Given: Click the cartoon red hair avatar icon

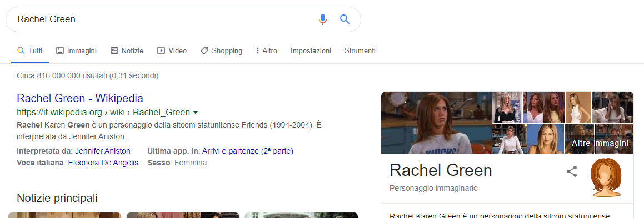Looking at the screenshot, I should (606, 178).
